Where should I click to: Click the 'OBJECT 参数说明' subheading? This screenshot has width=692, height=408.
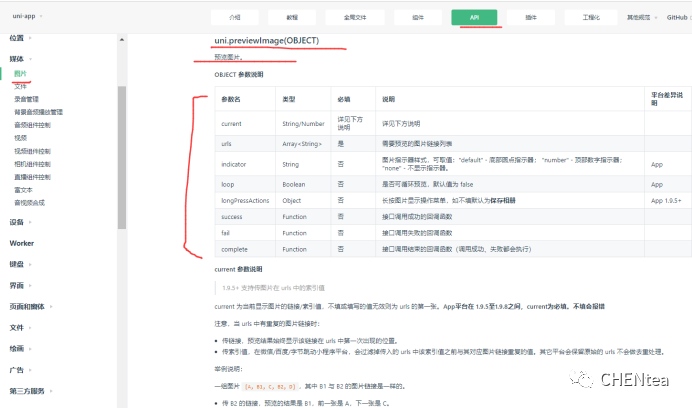pyautogui.click(x=239, y=75)
